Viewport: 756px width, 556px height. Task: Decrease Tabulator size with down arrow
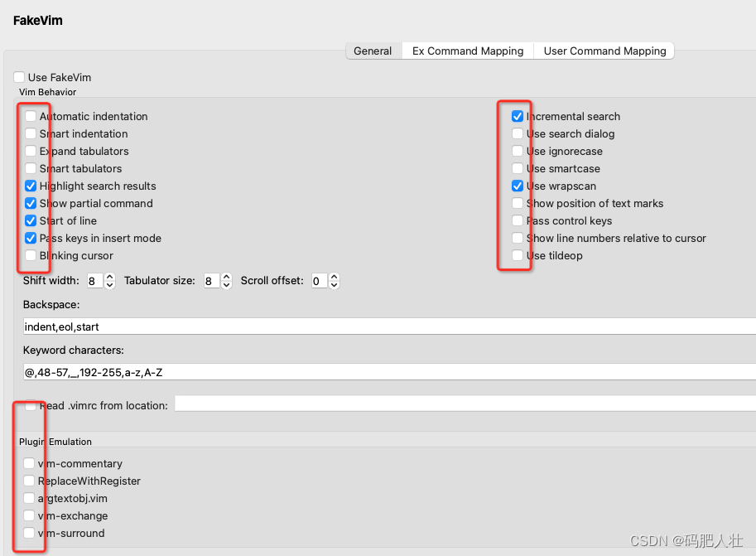point(227,285)
